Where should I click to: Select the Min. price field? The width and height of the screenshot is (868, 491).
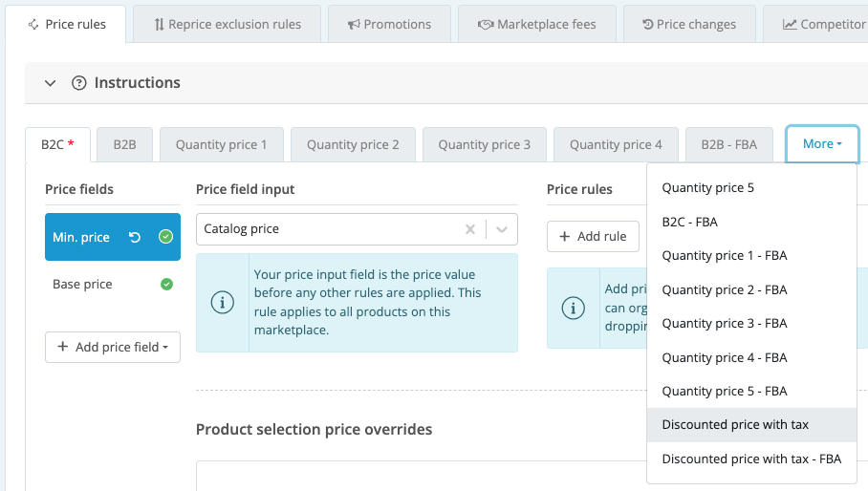[x=113, y=237]
